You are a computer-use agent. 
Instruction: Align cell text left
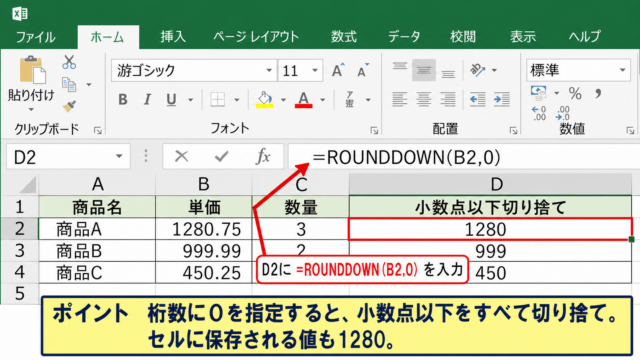[x=400, y=99]
